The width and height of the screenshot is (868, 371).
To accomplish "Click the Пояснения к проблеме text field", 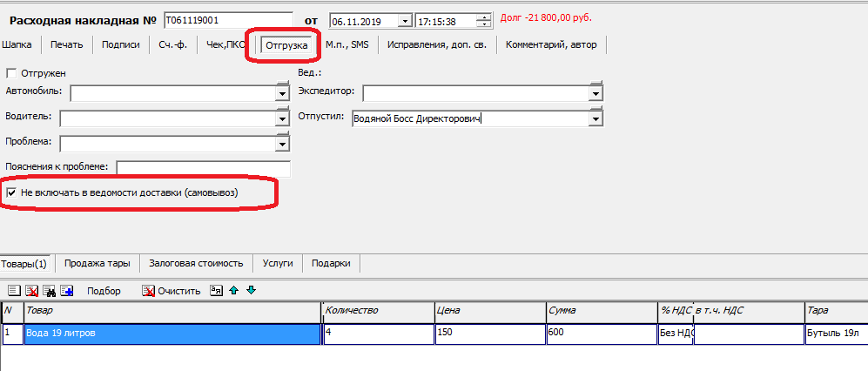I will click(x=203, y=168).
